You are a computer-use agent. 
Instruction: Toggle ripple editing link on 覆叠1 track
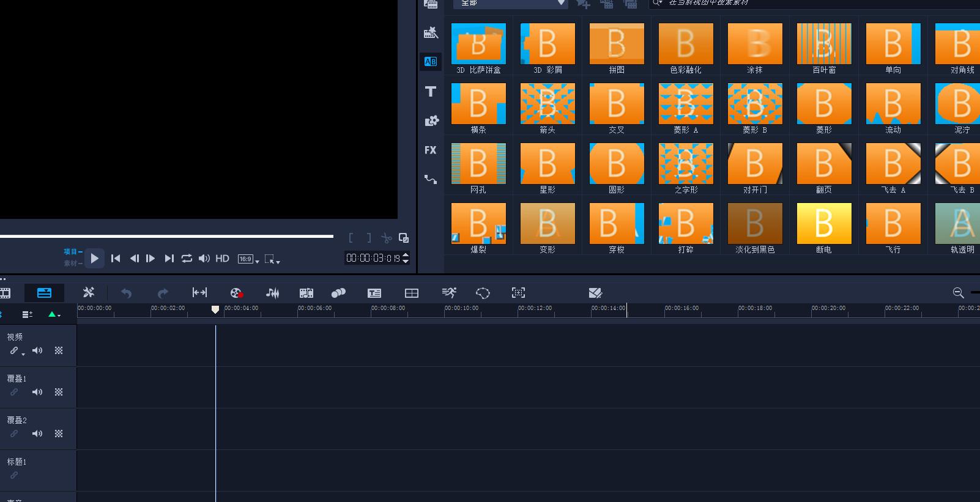pyautogui.click(x=14, y=392)
